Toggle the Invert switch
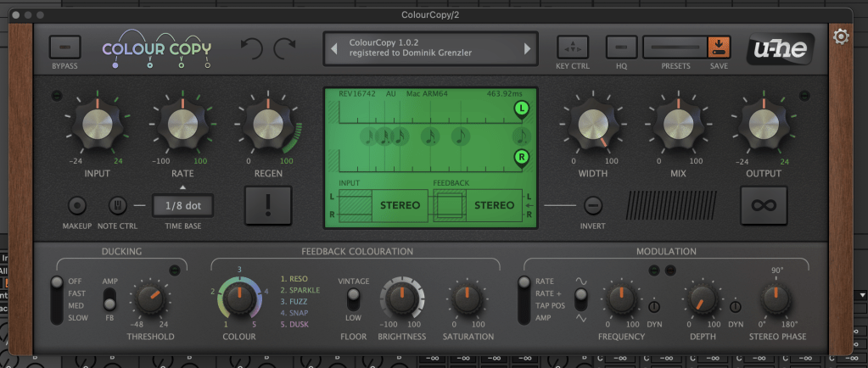 point(593,204)
